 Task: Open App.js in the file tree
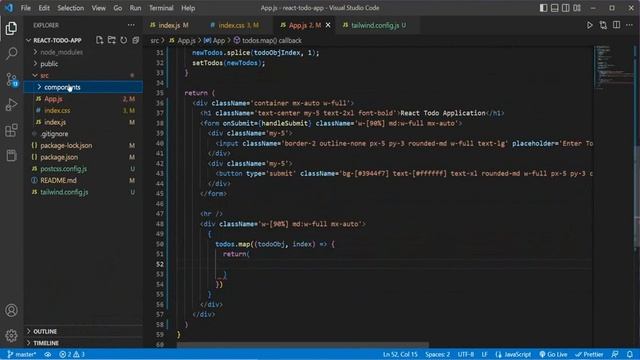(x=83, y=99)
